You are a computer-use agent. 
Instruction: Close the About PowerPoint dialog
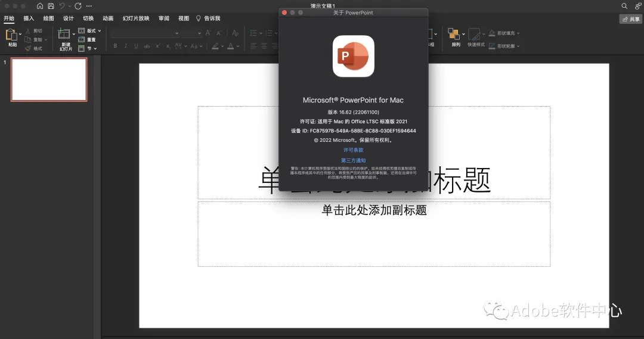coord(284,13)
